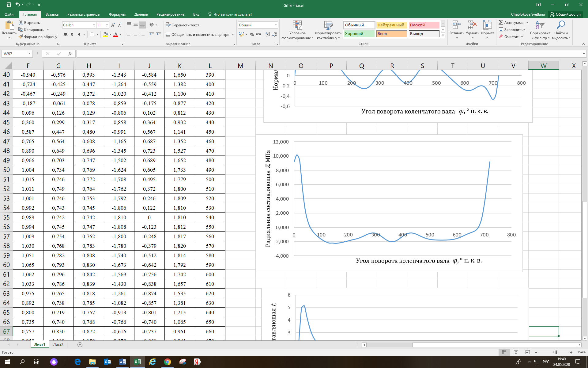Open the Данные ribbon tab

click(x=141, y=14)
